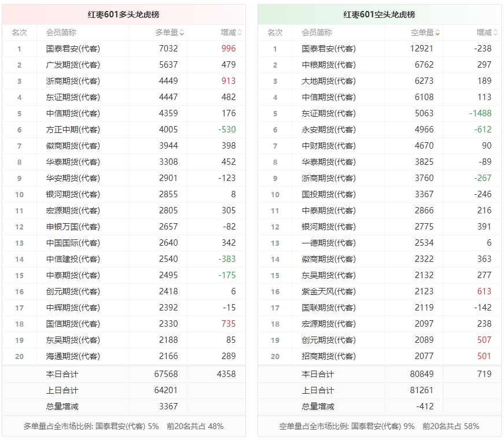
Task: Select 方正中期(代客) row
Action: coord(124,130)
